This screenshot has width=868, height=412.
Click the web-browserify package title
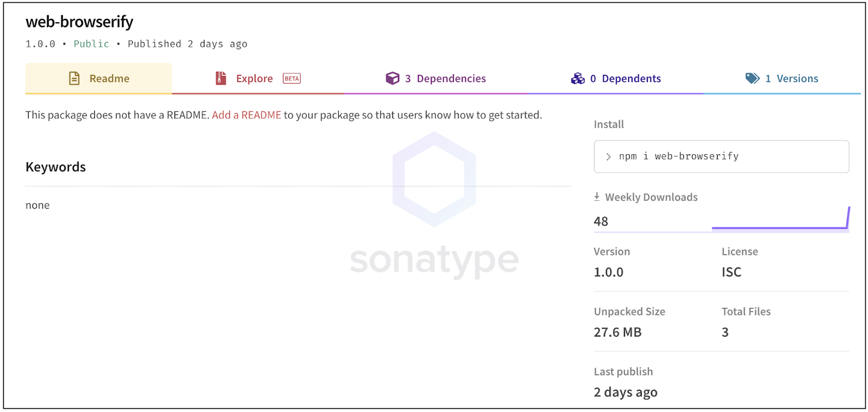tap(79, 22)
